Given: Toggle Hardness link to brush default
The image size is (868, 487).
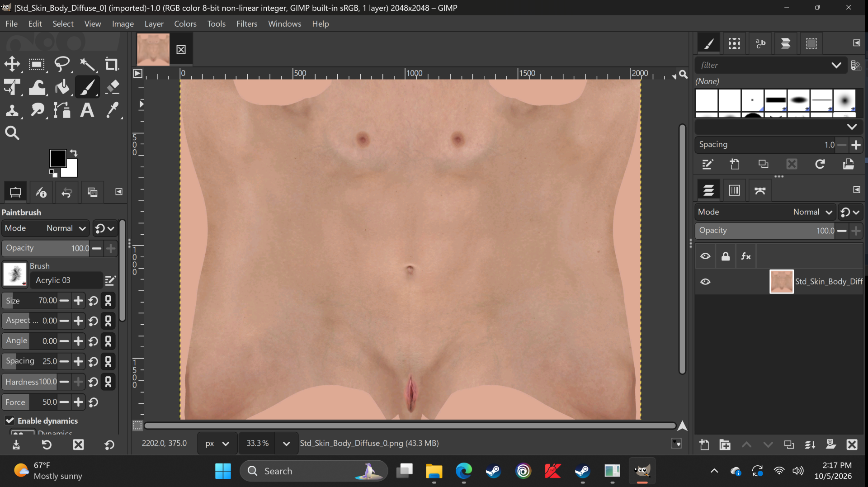Looking at the screenshot, I should point(108,382).
